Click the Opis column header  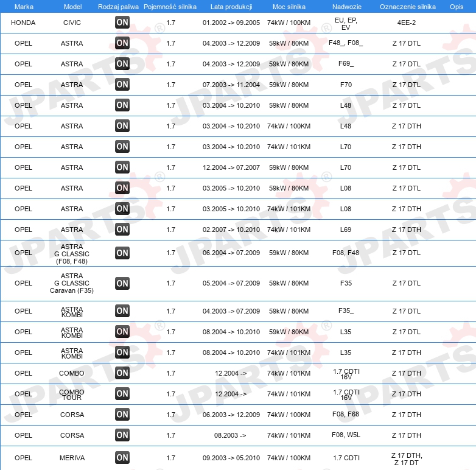pyautogui.click(x=457, y=7)
